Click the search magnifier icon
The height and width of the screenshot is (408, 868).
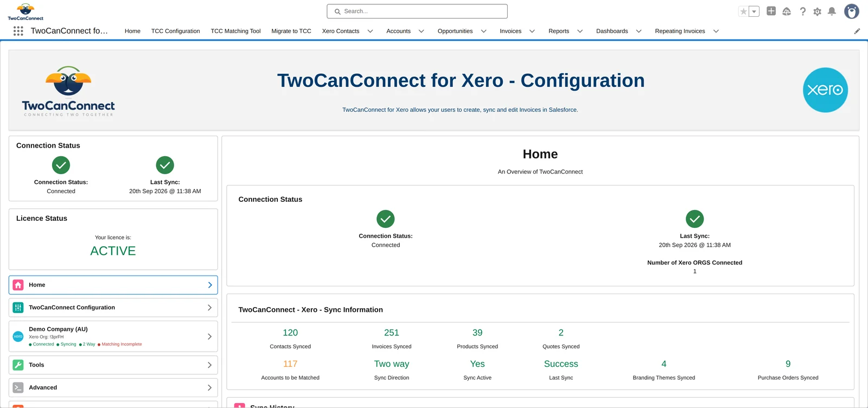(x=337, y=11)
